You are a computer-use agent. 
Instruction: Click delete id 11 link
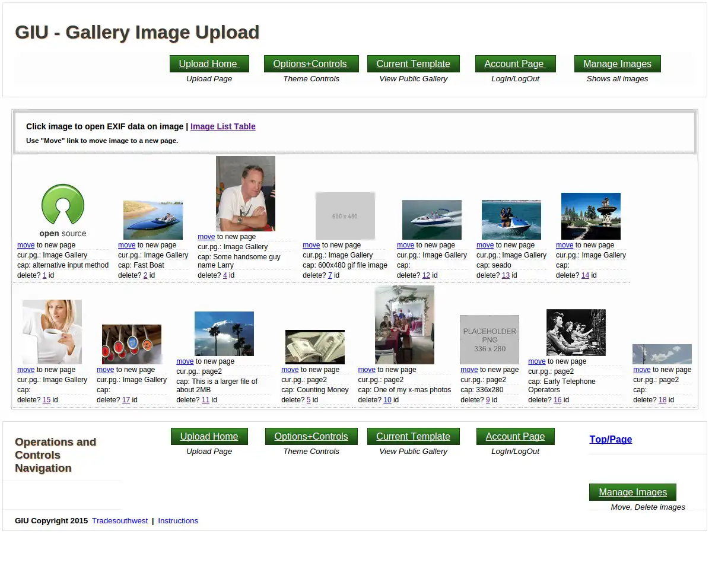click(205, 400)
